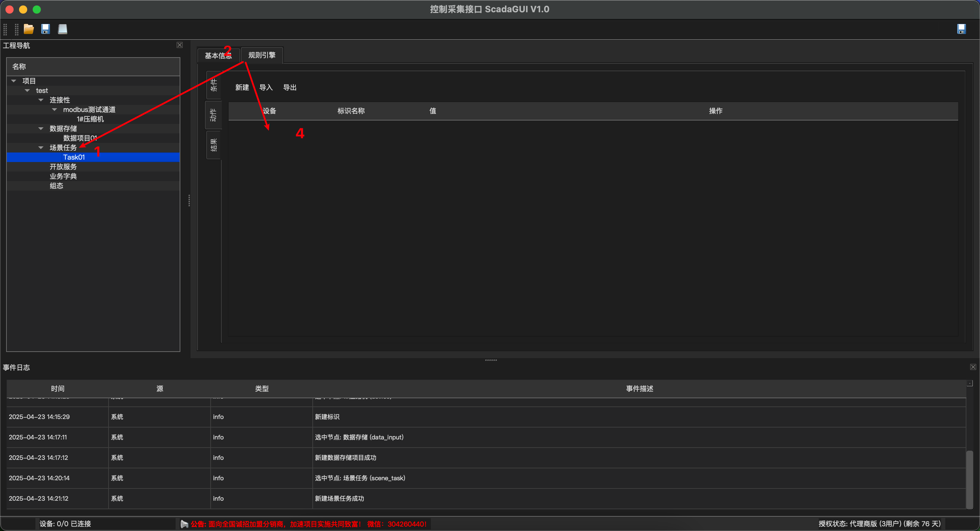Open the 结果 vertical tab
The height and width of the screenshot is (531, 980).
click(x=213, y=145)
